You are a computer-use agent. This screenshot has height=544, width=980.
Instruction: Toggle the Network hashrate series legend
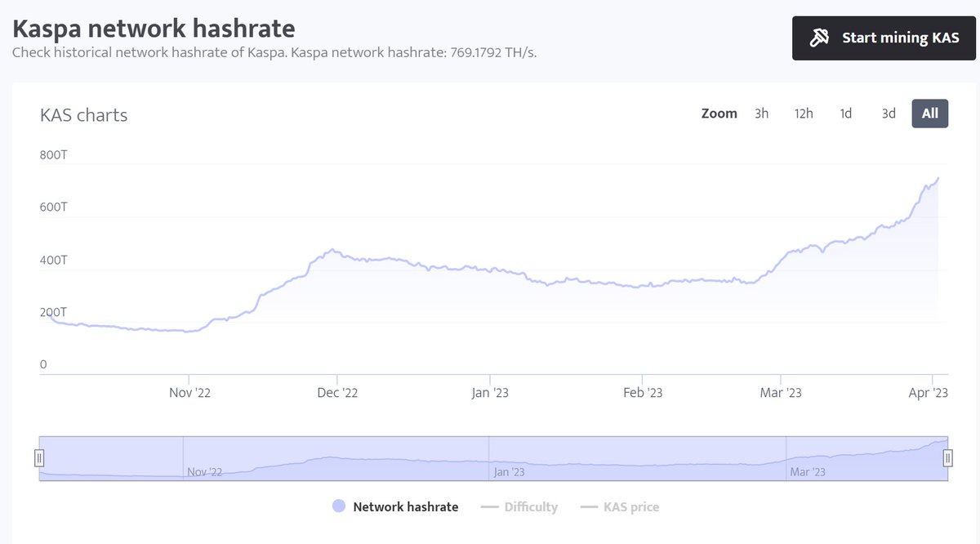click(x=395, y=506)
